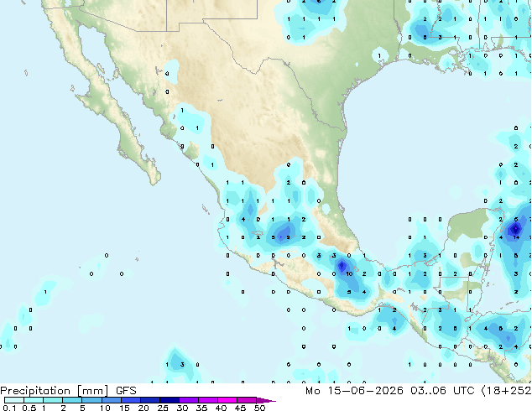Click the 'Precipitation [mm] GFS' title text

click(68, 391)
